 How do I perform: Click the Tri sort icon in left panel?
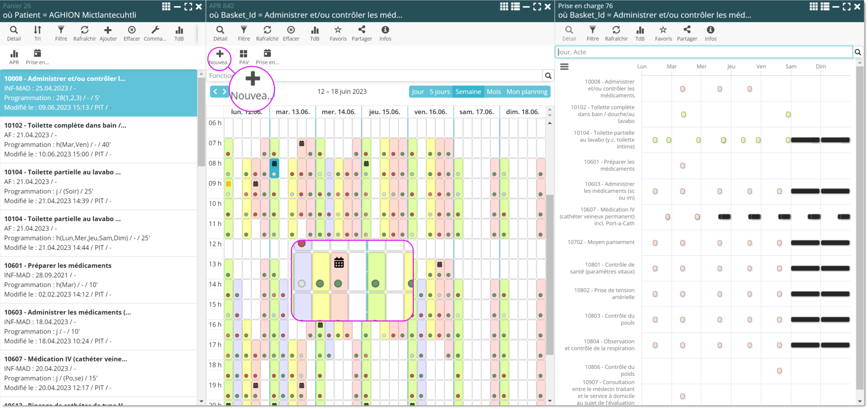(38, 33)
